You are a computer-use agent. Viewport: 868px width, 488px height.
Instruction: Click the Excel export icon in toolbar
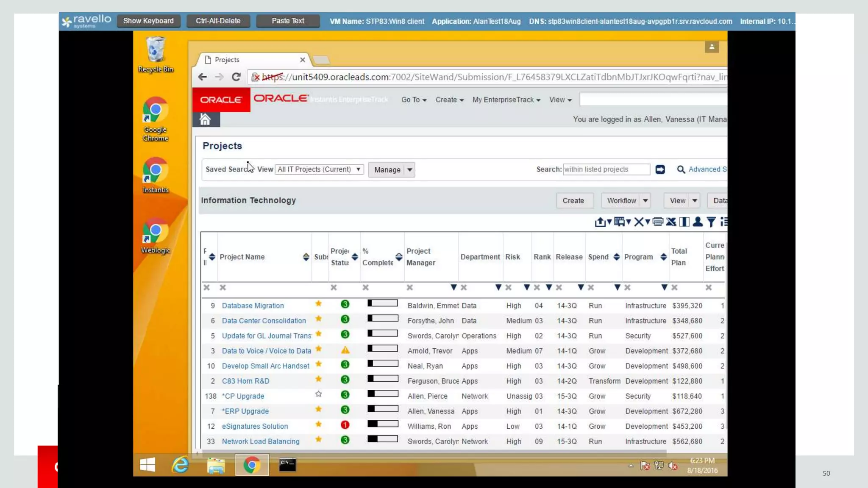click(x=671, y=222)
